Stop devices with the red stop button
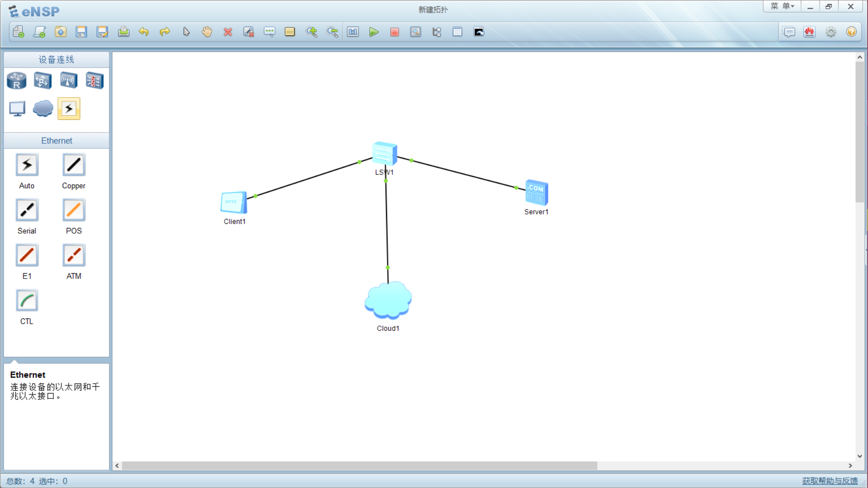The image size is (868, 488). tap(395, 32)
